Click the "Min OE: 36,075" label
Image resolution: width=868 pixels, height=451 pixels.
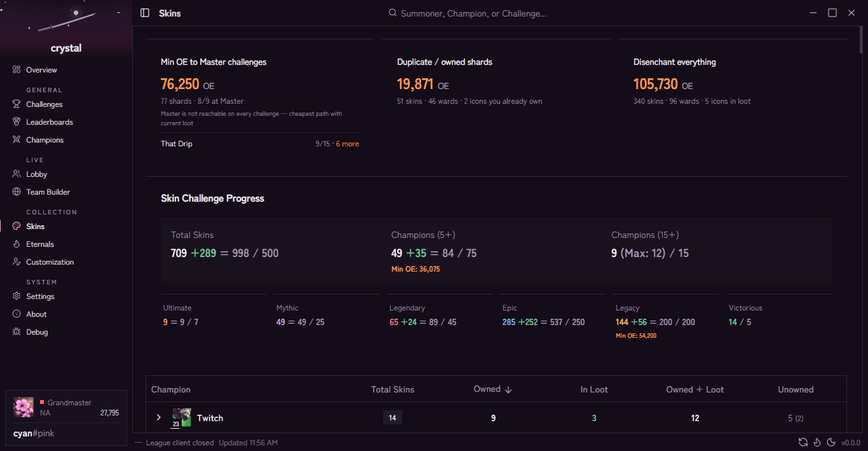416,269
